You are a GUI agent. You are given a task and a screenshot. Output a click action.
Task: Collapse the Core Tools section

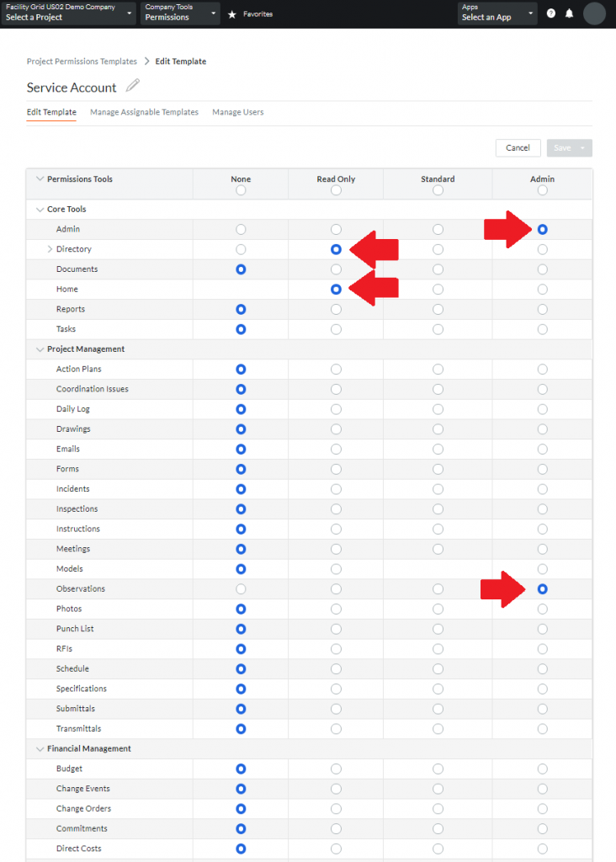40,209
